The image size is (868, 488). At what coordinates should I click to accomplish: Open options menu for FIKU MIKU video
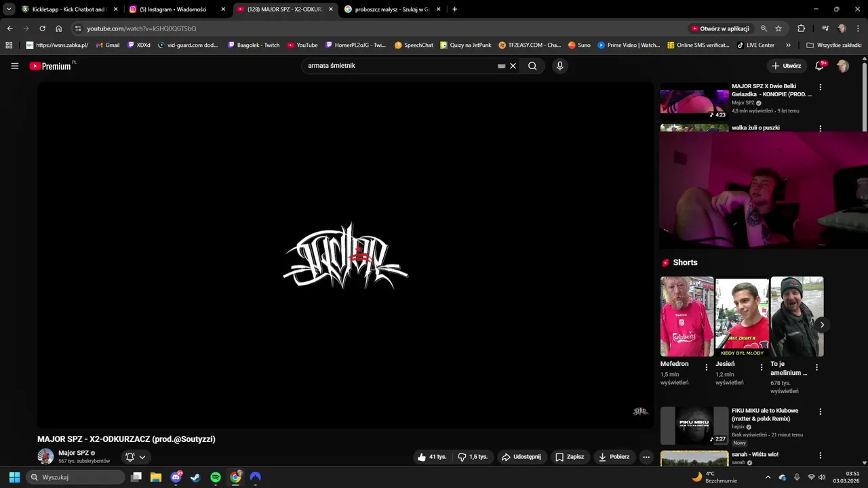coord(821,411)
